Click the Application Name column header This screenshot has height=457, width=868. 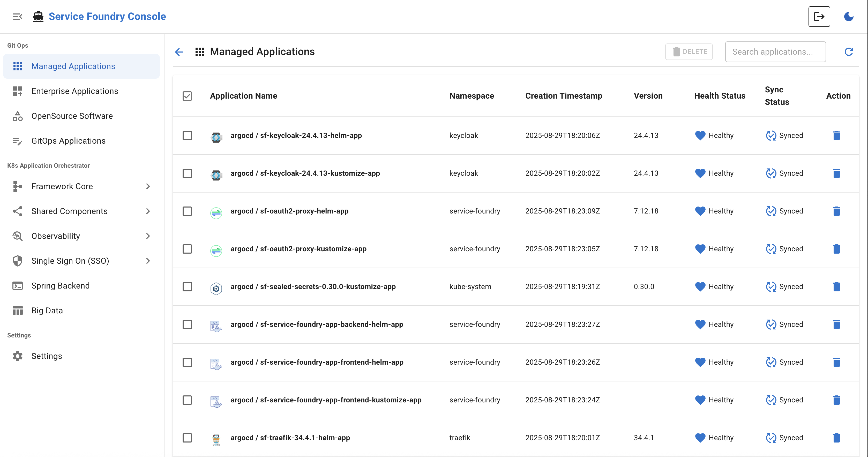[243, 96]
